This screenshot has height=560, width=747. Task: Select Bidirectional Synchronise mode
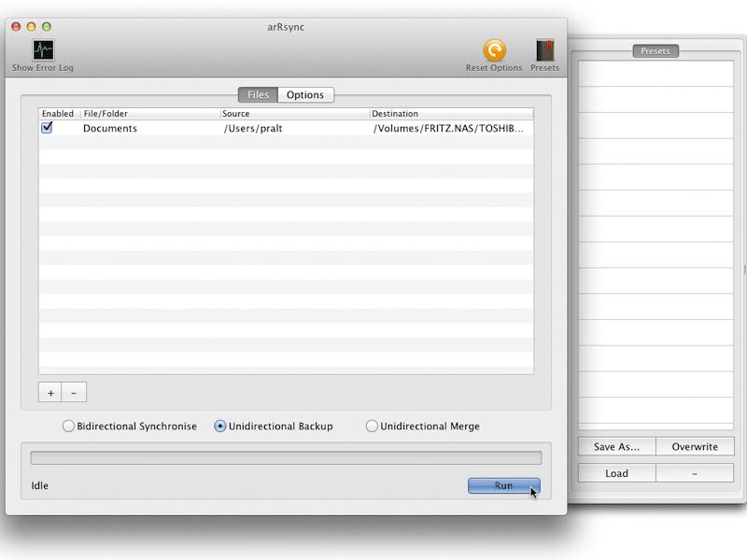coord(68,426)
